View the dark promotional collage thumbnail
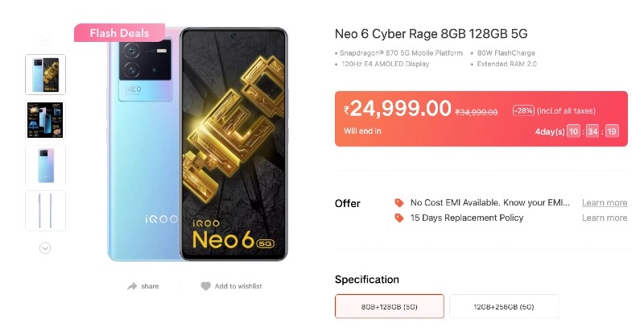644x328 pixels. [46, 120]
